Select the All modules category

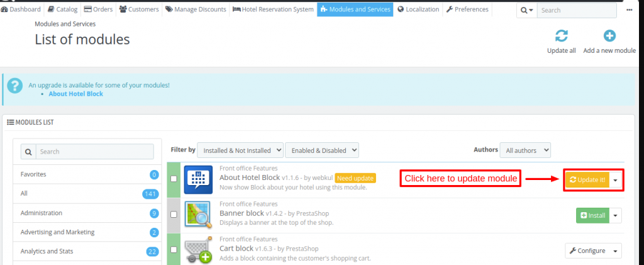click(x=87, y=193)
